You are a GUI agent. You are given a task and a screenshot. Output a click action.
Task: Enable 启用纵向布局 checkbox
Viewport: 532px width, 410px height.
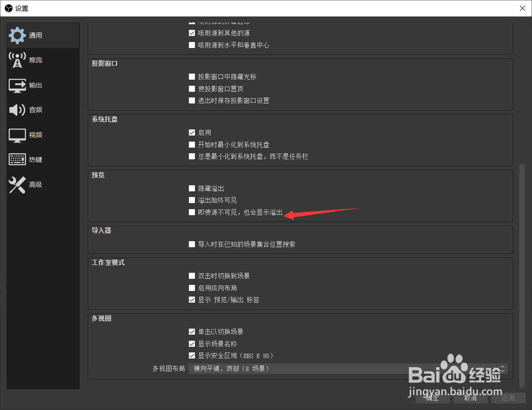[x=192, y=288]
